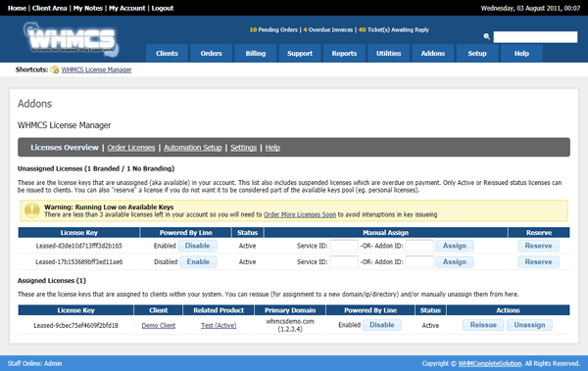Open the Help menu in navigation bar
588x371 pixels.
521,53
